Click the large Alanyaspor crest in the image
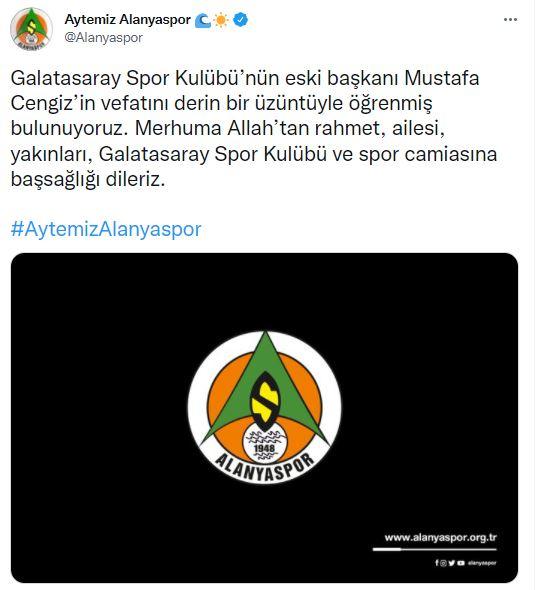The width and height of the screenshot is (542, 590). pyautogui.click(x=265, y=407)
